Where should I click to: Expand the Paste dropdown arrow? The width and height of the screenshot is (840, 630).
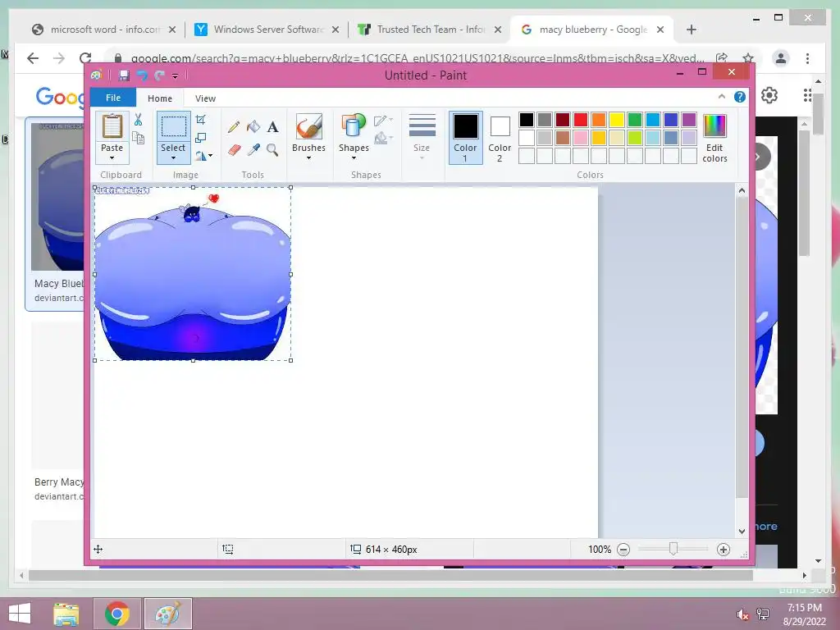(x=112, y=158)
